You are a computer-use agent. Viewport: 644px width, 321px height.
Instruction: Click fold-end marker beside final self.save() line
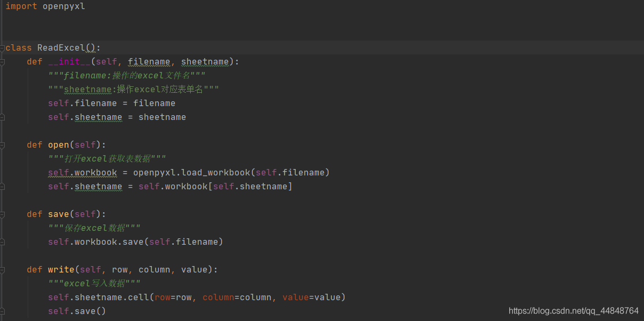pyautogui.click(x=3, y=311)
